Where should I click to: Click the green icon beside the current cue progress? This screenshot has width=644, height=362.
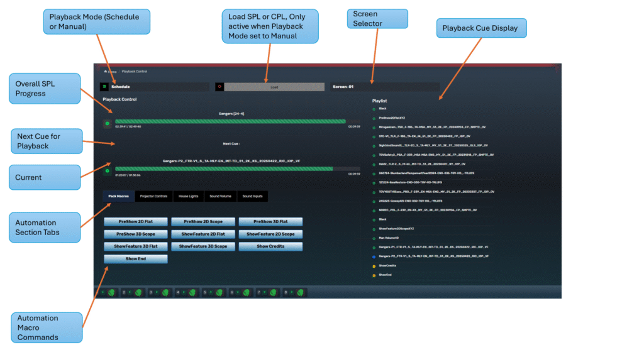(107, 170)
